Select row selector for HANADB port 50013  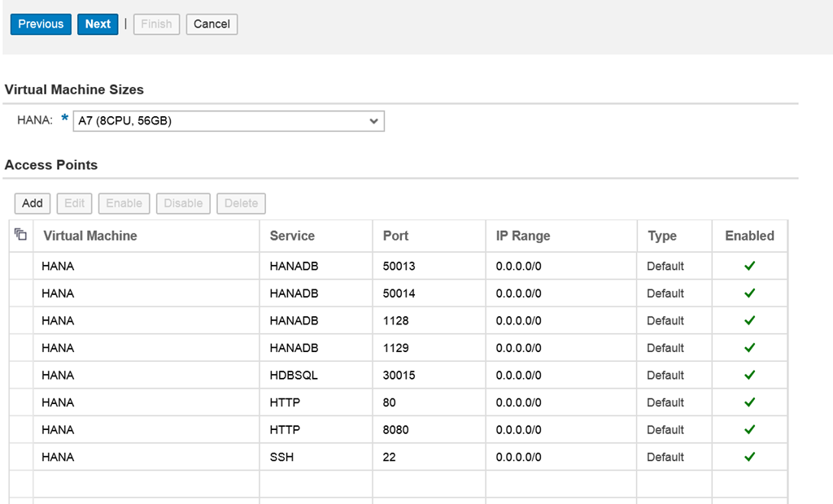pyautogui.click(x=21, y=266)
